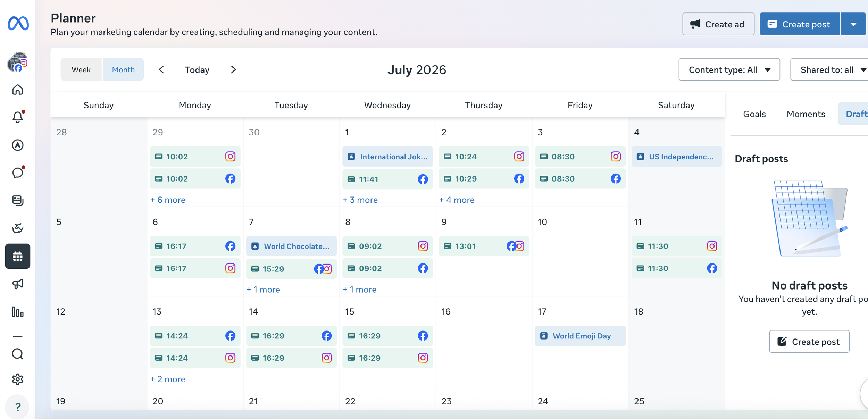Open the Meta logo home link

(x=18, y=23)
